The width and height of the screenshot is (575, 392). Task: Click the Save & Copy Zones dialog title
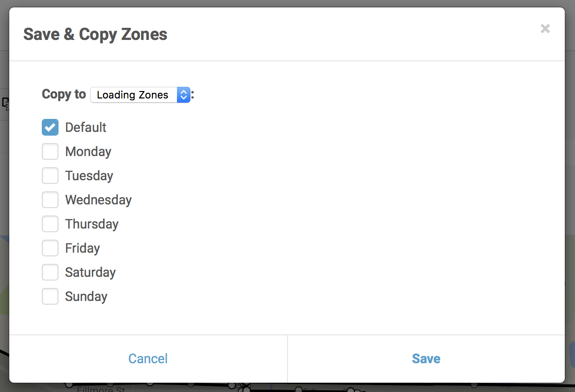coord(95,34)
